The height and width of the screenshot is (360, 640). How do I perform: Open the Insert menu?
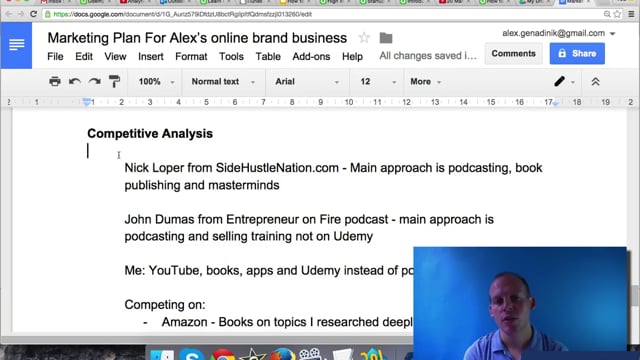tap(151, 56)
